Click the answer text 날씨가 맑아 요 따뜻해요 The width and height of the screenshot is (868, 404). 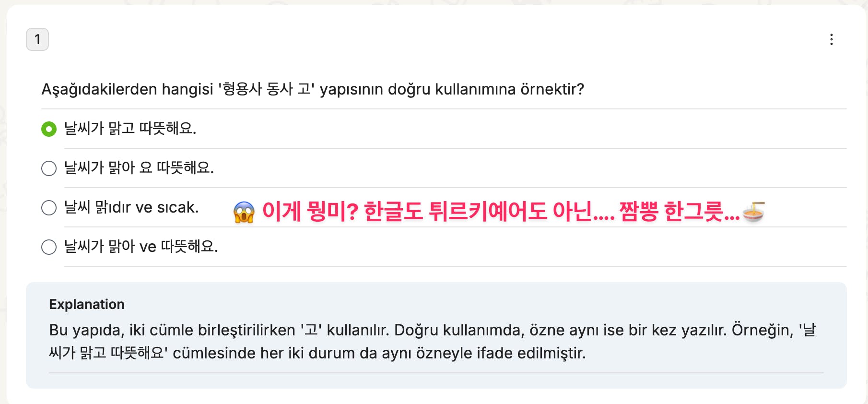[x=139, y=168]
